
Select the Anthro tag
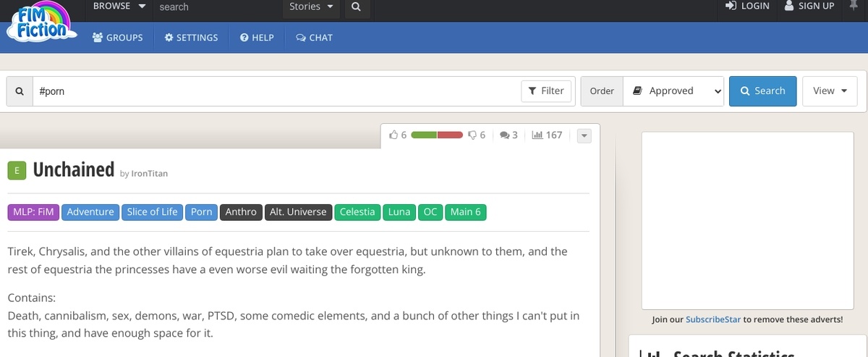[241, 212]
